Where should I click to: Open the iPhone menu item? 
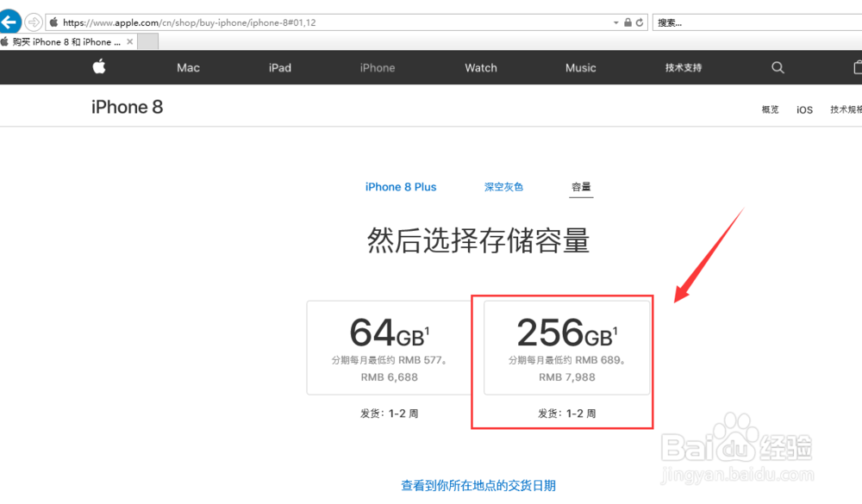[378, 67]
